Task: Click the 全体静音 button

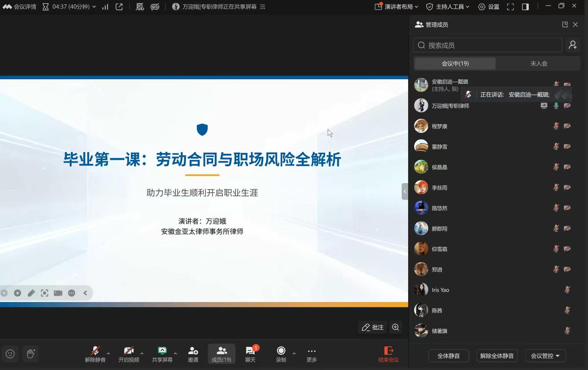Action: (x=448, y=356)
